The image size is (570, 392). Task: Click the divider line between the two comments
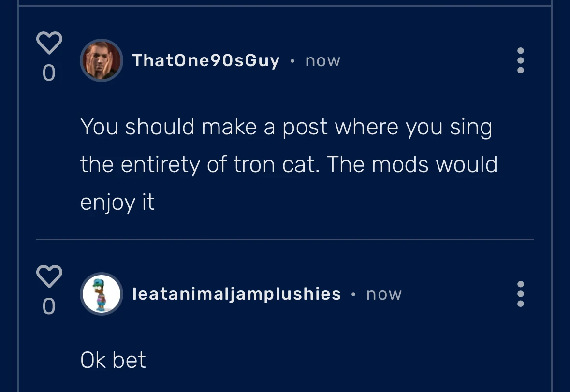(285, 239)
